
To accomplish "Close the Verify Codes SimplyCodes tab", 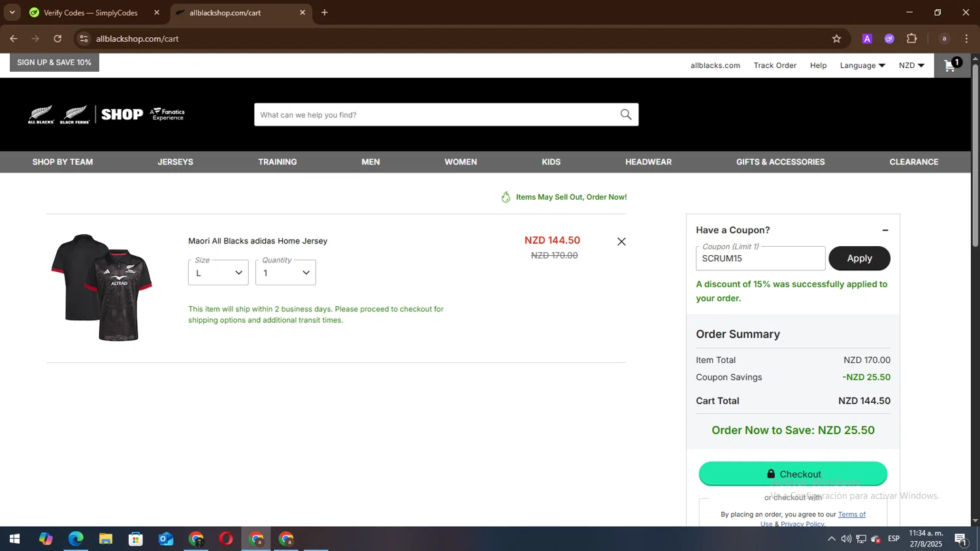I will pyautogui.click(x=157, y=12).
